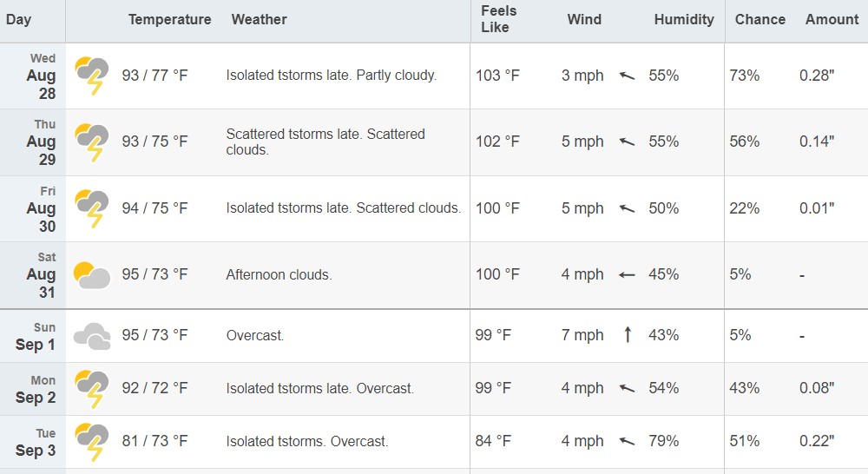Click the Mon Sep 2 thunderstorm icon
Screen dimensions: 868x474
pyautogui.click(x=92, y=389)
